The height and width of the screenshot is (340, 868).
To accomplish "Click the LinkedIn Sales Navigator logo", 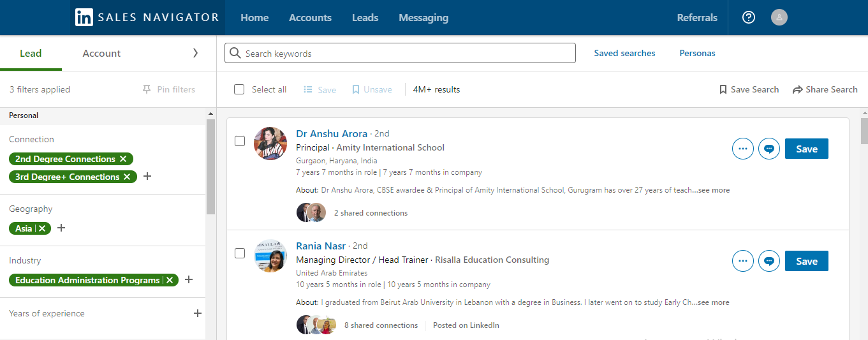I will tap(147, 17).
